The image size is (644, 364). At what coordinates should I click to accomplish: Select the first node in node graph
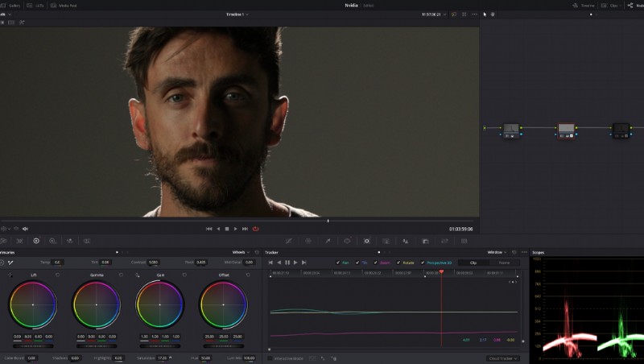pyautogui.click(x=511, y=130)
